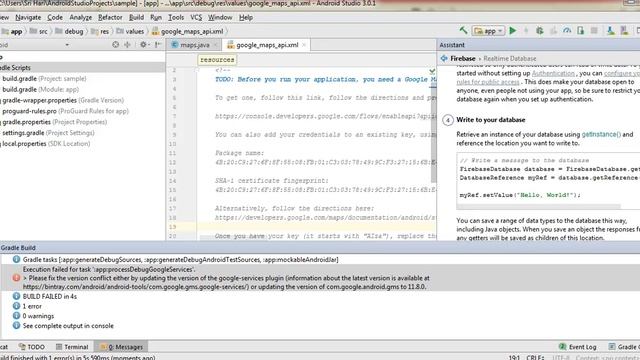Click the horizontal scrollbar under Firebase code snippet
The height and width of the screenshot is (360, 640).
point(540,207)
